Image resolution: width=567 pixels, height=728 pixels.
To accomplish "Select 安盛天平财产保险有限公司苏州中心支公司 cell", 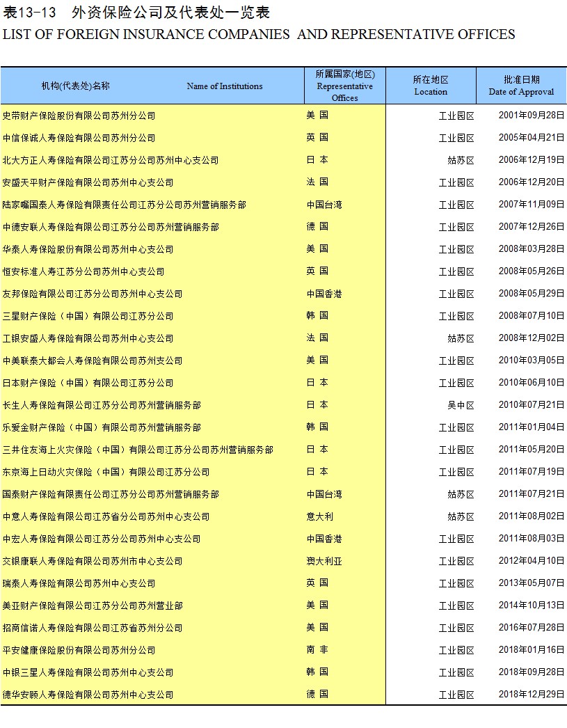I will [88, 182].
